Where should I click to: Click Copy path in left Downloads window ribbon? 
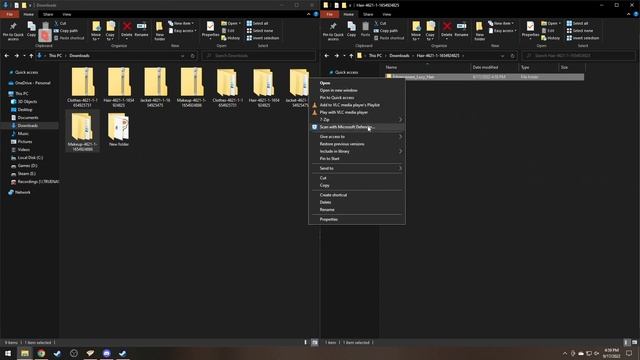[66, 31]
